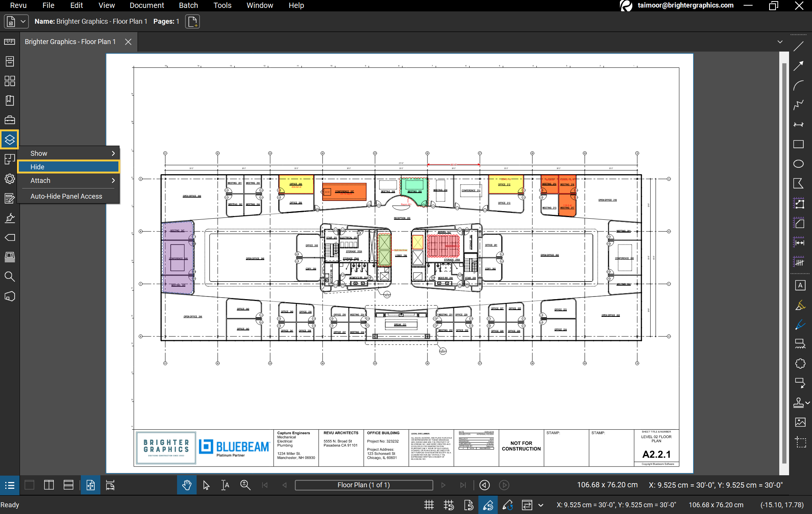Select the Highlight tool
Viewport: 812px width, 514px height.
coord(800,305)
